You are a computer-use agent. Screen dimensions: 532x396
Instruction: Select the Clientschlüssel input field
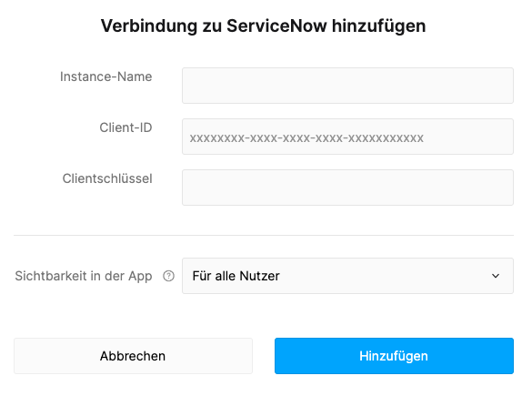pos(347,188)
